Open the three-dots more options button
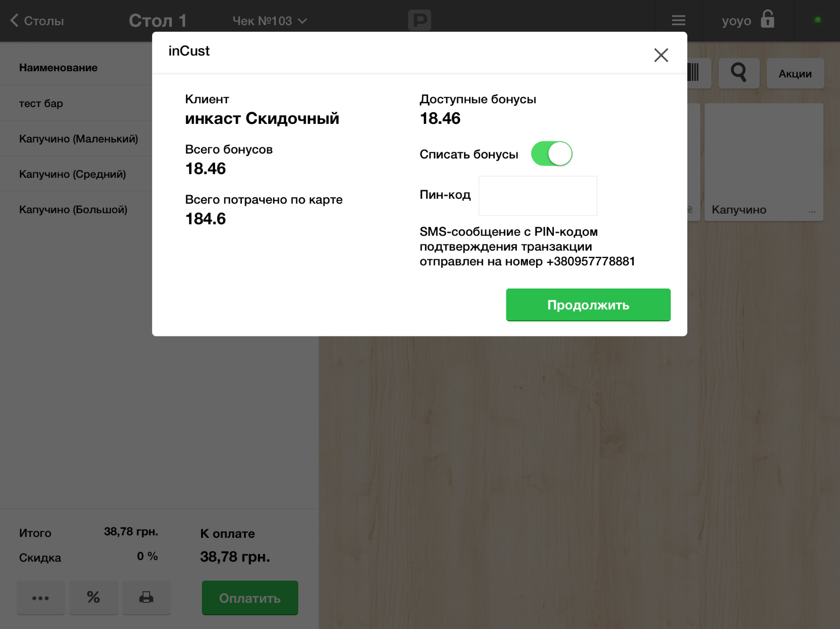 pos(41,598)
